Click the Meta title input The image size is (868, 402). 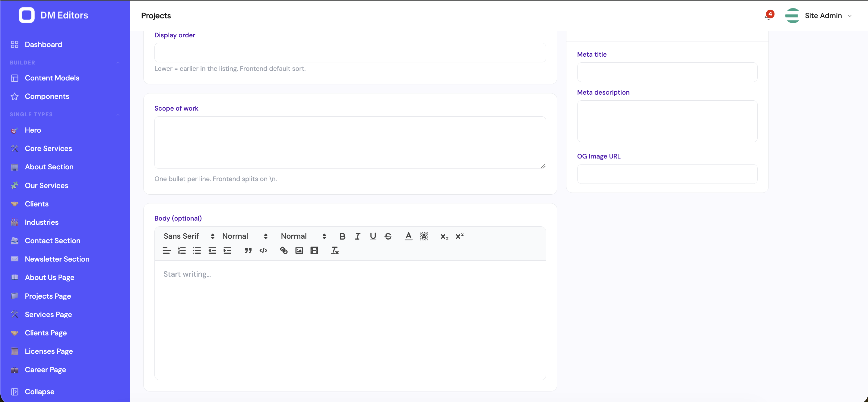[667, 72]
